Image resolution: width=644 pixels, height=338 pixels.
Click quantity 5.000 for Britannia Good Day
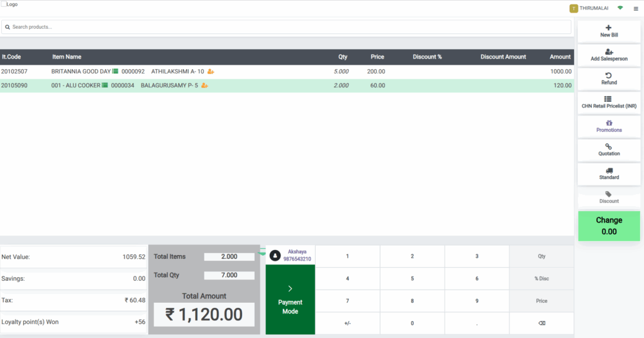tap(341, 72)
